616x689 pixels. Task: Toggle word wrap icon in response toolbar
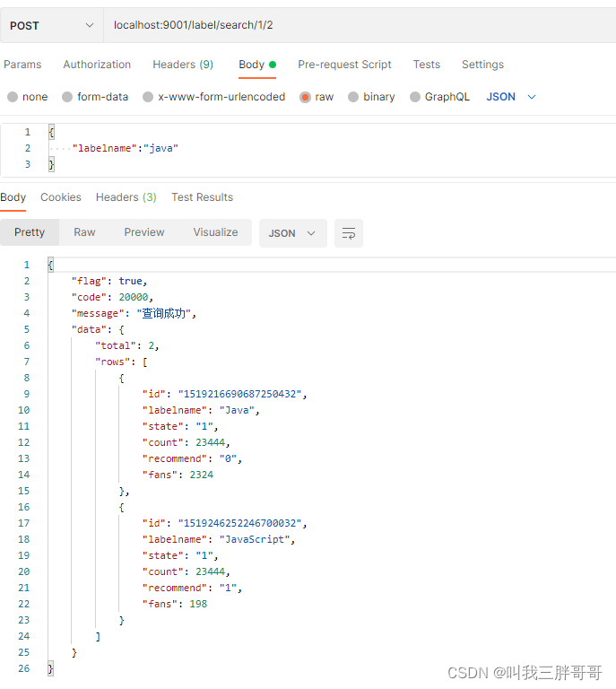(349, 233)
